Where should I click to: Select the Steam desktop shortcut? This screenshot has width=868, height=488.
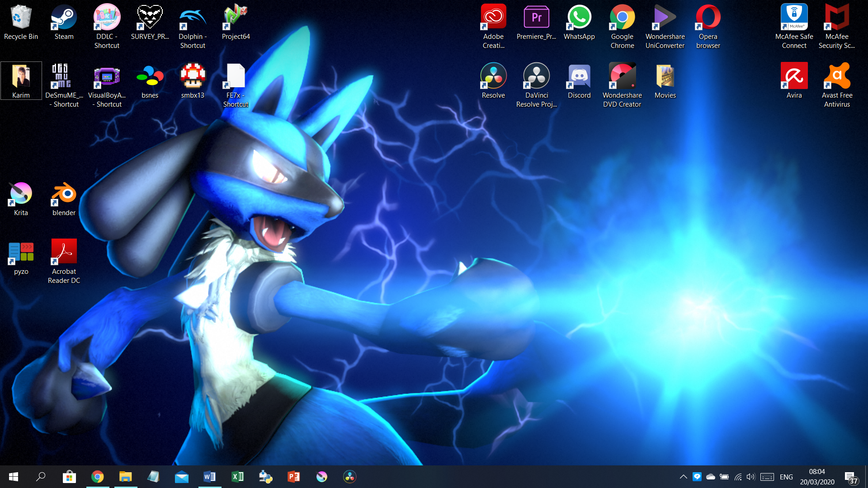(x=64, y=23)
